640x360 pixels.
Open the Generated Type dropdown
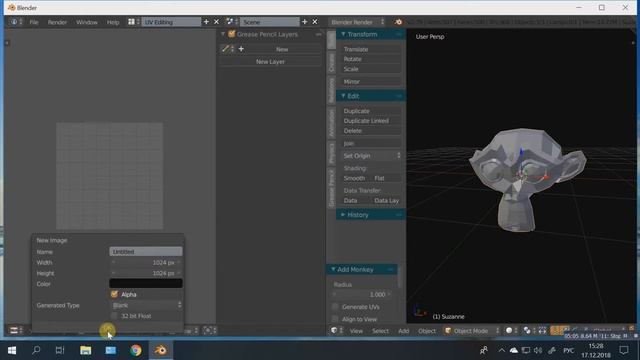pos(146,305)
